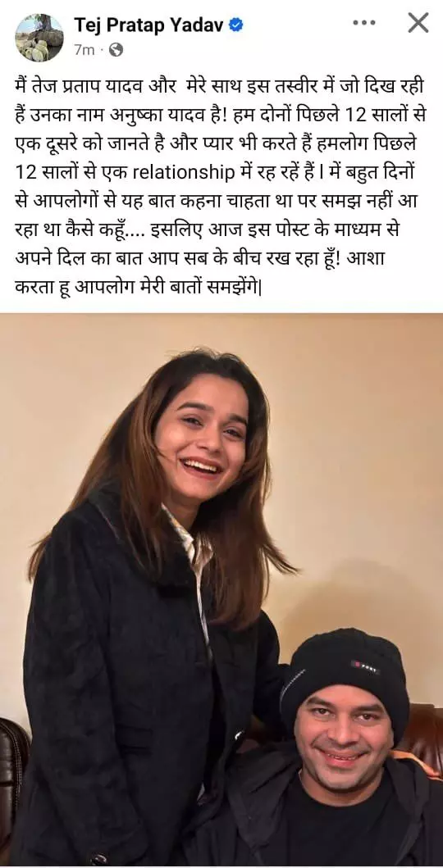Tap the last line ending समझेंगे
Viewport: 443px width, 868px height.
pos(138,288)
